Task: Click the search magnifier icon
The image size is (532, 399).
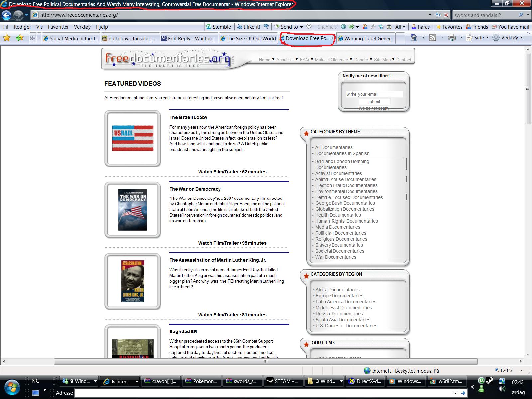Action: 521,15
